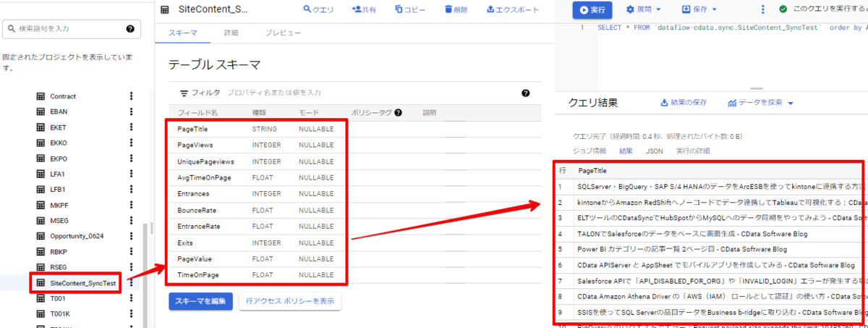Open three-dot menu for EKPO table
The width and height of the screenshot is (868, 328).
(x=131, y=159)
